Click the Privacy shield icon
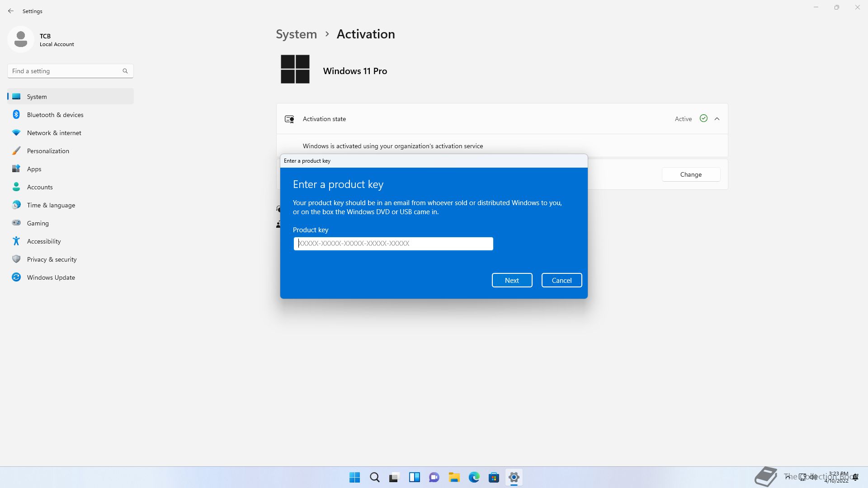Screen dimensions: 868x488 click(16, 259)
